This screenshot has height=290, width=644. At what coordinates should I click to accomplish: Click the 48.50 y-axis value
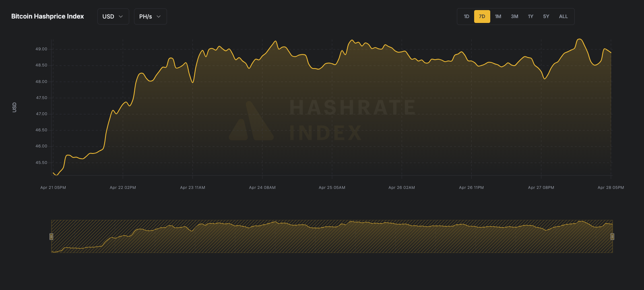coord(41,65)
